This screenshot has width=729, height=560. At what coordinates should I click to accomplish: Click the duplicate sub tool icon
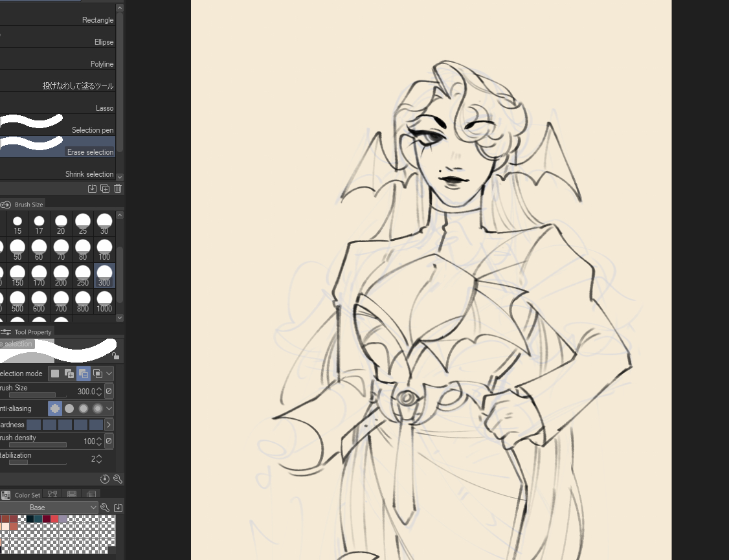pyautogui.click(x=105, y=188)
